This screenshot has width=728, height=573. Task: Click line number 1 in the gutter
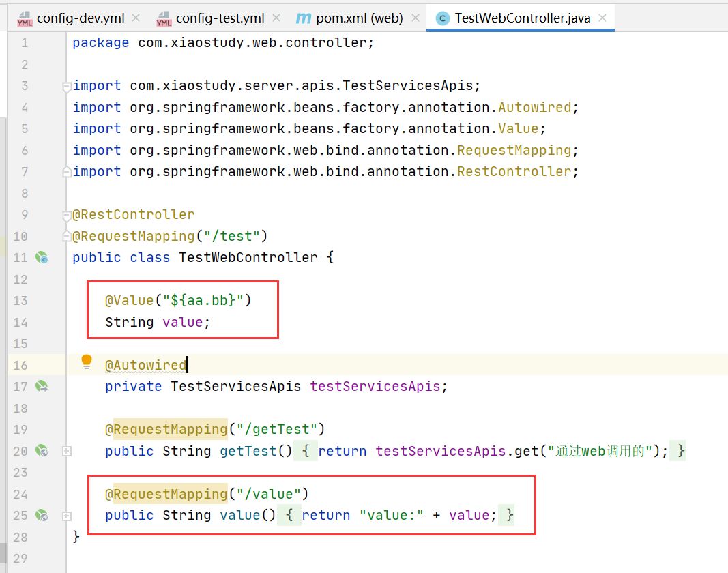25,43
